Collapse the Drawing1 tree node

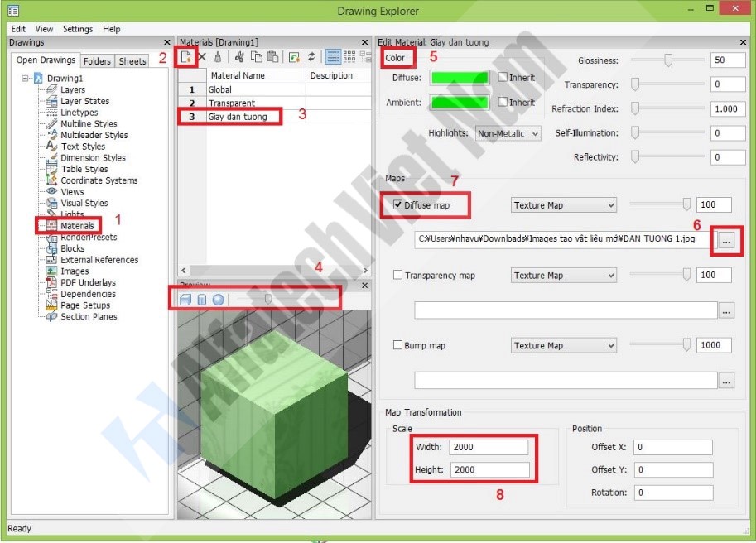(26, 78)
